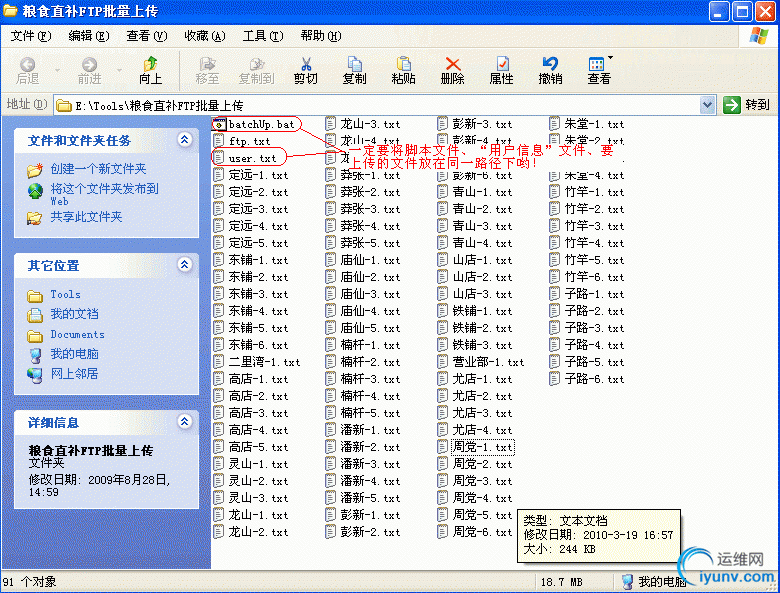
Task: Select the 龙山-2.txt file icon
Action: 218,532
